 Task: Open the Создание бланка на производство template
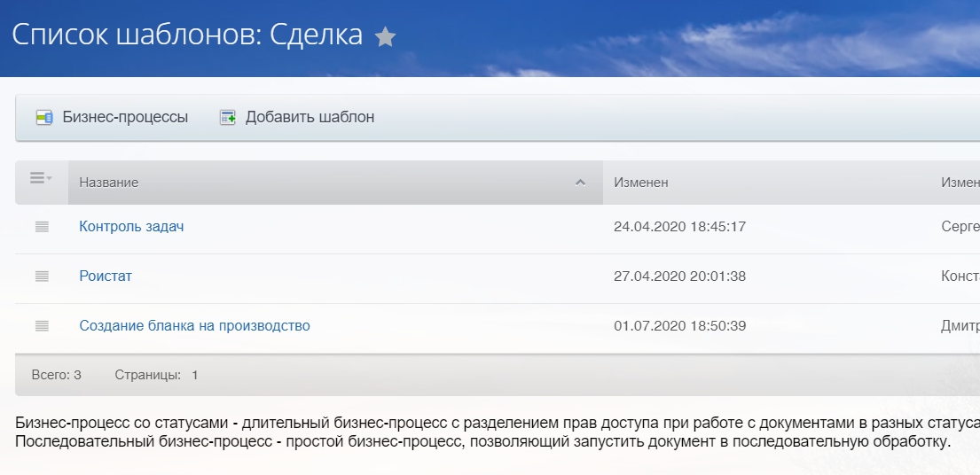click(194, 326)
